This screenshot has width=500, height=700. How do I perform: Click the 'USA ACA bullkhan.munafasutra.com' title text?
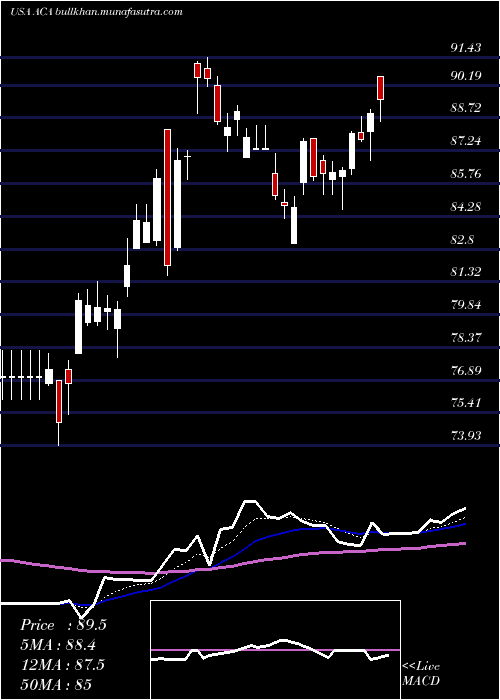coord(96,12)
